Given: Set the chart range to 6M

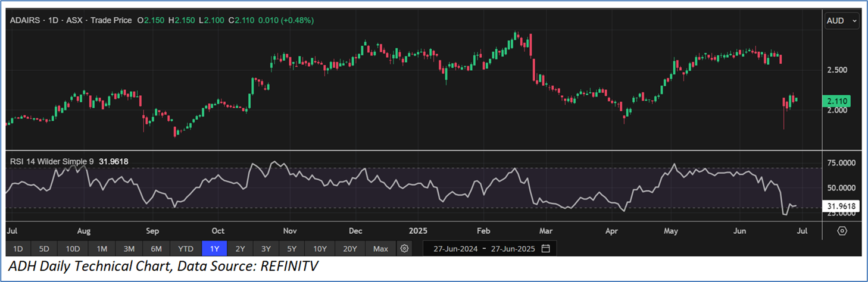Looking at the screenshot, I should [x=157, y=248].
